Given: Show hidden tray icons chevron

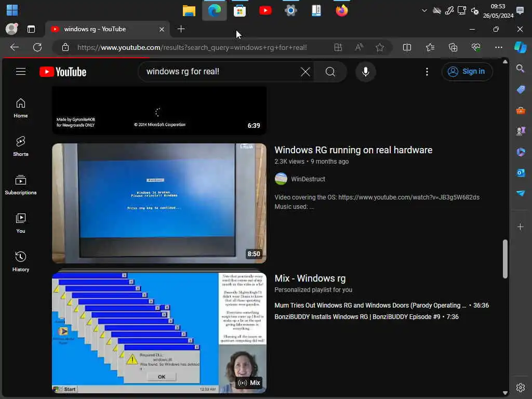Looking at the screenshot, I should tap(424, 10).
